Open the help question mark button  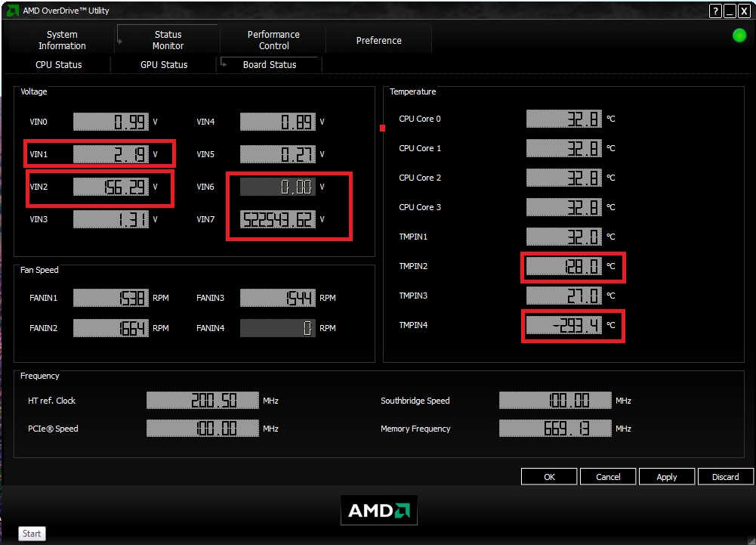coord(715,11)
